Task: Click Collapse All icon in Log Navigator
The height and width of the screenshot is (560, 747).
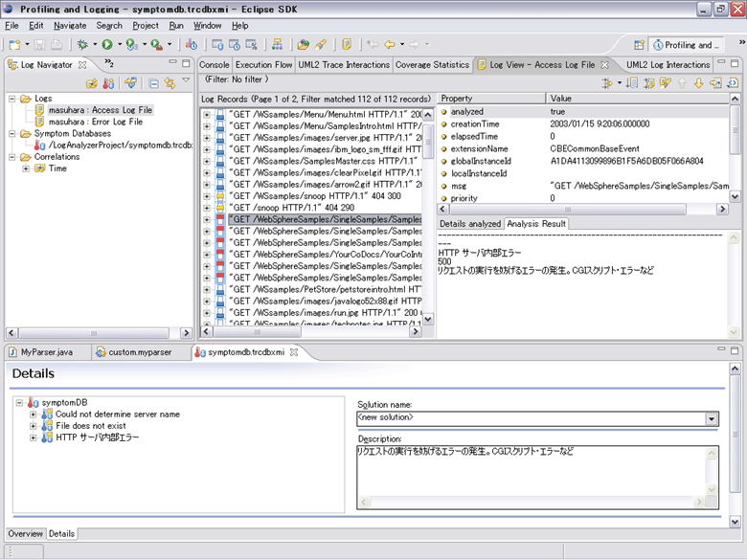Action: [x=153, y=83]
